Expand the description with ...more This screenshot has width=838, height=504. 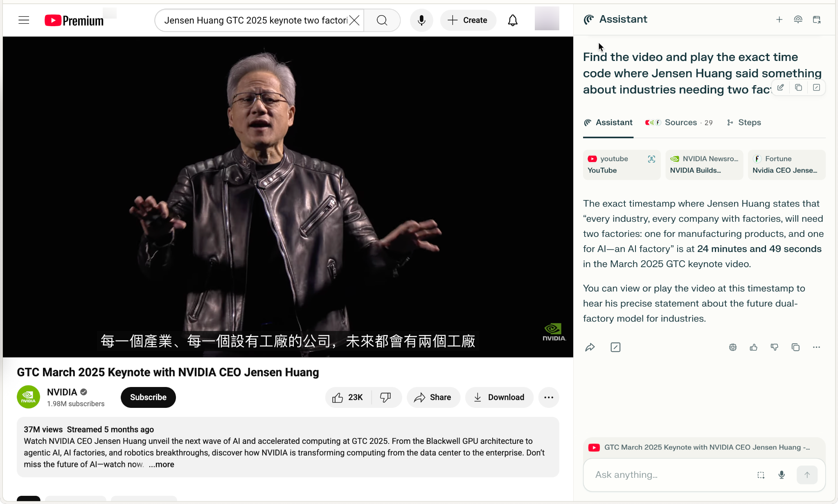point(162,464)
